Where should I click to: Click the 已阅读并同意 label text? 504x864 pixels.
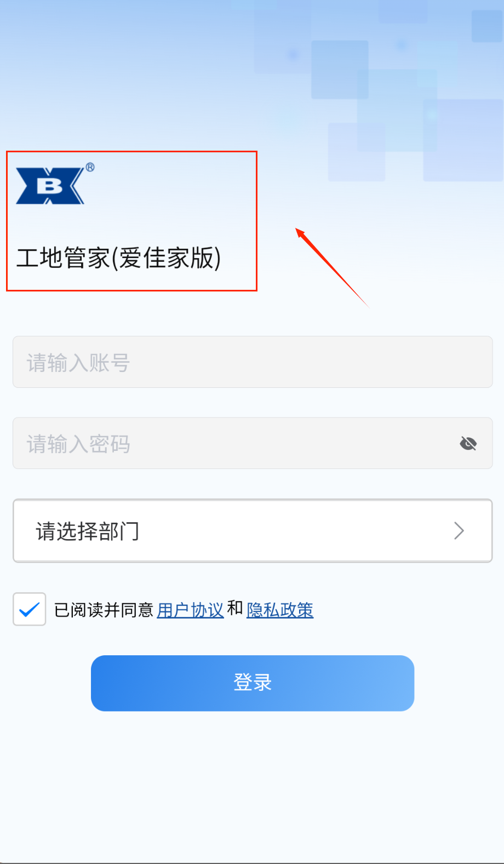click(104, 610)
